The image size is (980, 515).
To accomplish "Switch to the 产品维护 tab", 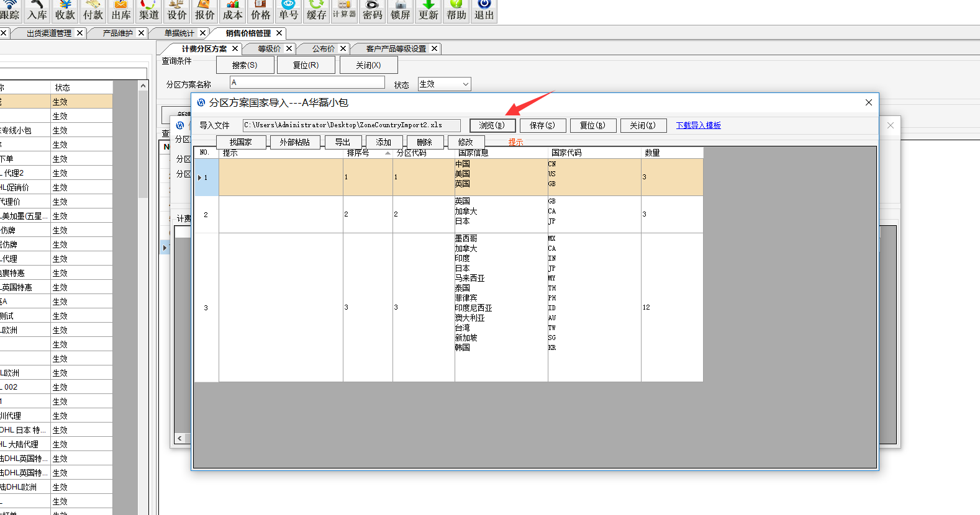I will tap(117, 33).
